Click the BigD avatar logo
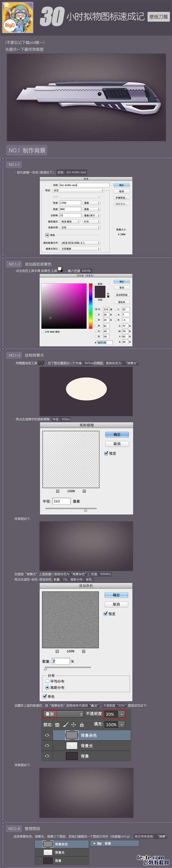 18,17
